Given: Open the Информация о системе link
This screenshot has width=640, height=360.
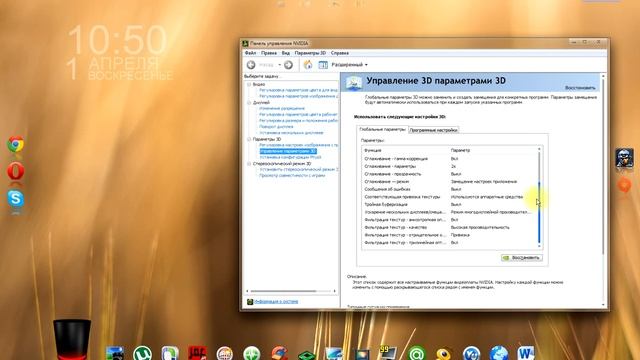Looking at the screenshot, I should [276, 302].
